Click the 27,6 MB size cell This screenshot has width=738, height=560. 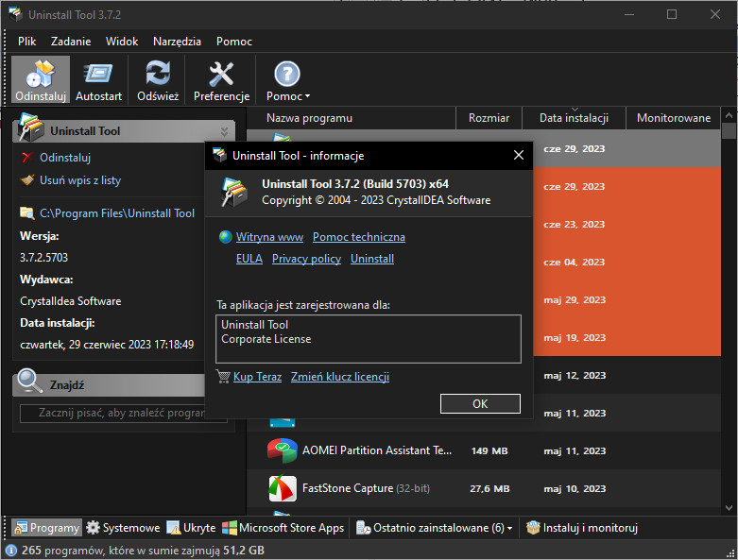coord(489,488)
